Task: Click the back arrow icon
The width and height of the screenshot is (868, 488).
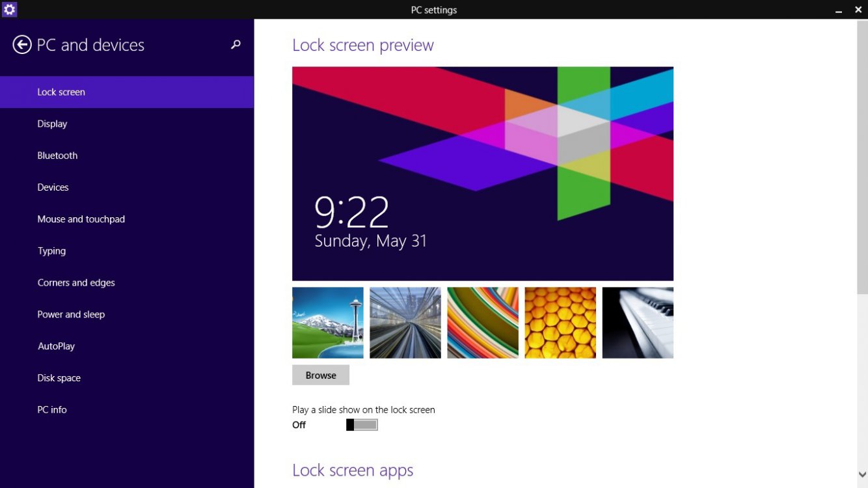Action: point(22,45)
